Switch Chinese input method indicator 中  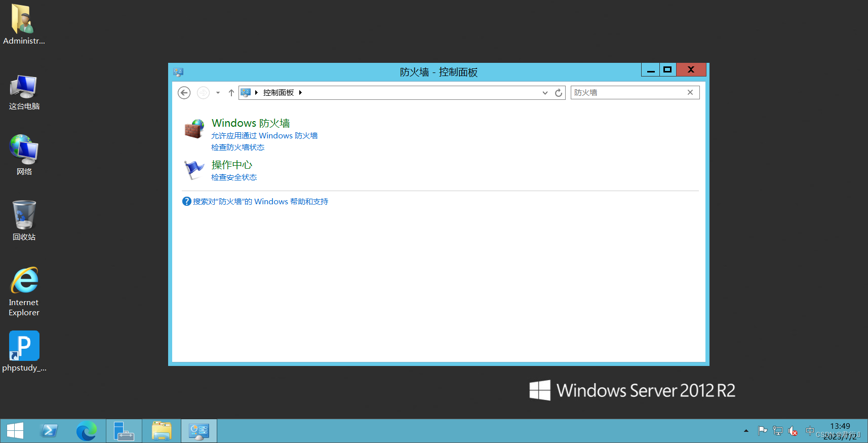click(810, 431)
